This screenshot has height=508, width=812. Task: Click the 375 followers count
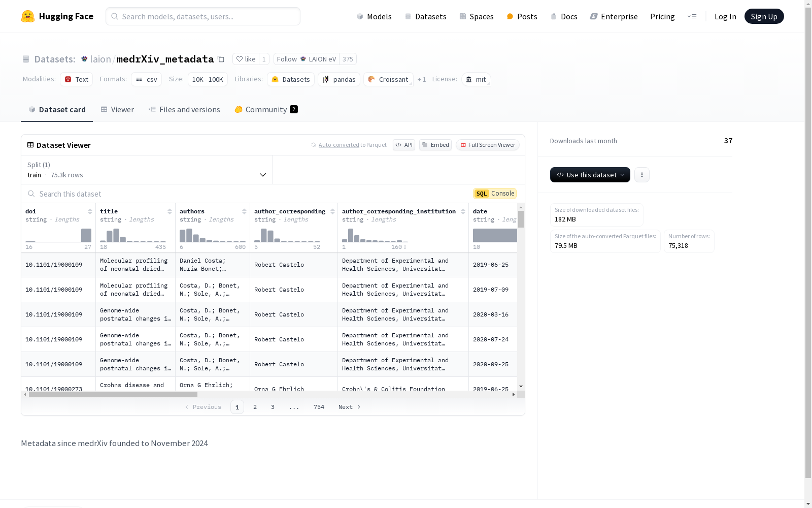click(x=348, y=59)
